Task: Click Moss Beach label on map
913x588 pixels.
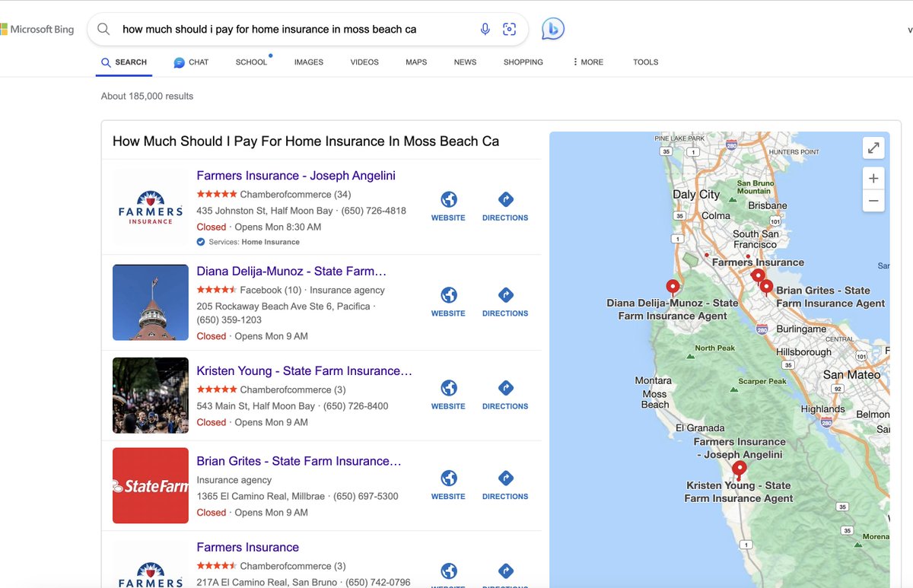Action: pyautogui.click(x=654, y=399)
